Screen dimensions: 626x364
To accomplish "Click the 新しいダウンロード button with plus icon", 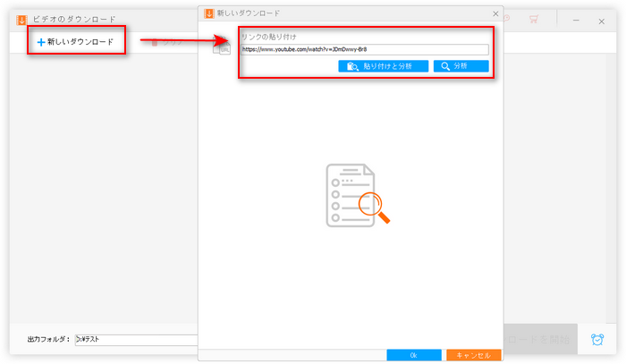I will [x=75, y=41].
